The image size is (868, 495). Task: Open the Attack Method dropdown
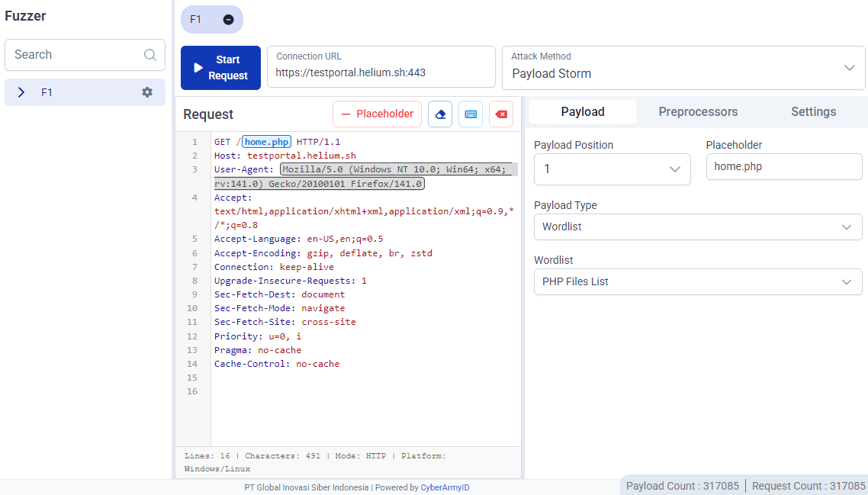point(683,67)
